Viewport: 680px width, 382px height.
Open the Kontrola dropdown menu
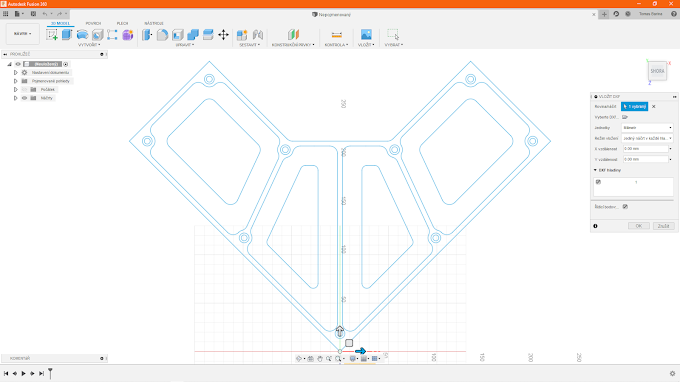[336, 45]
